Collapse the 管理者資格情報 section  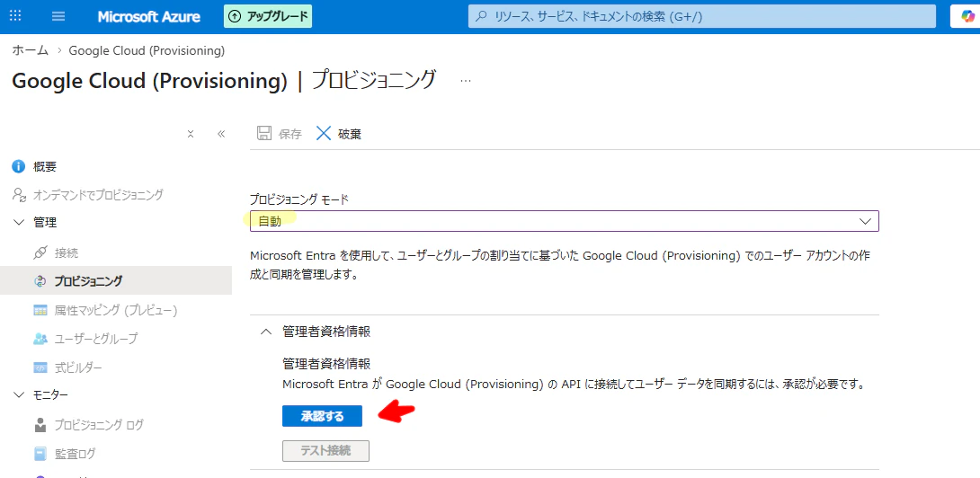point(265,332)
